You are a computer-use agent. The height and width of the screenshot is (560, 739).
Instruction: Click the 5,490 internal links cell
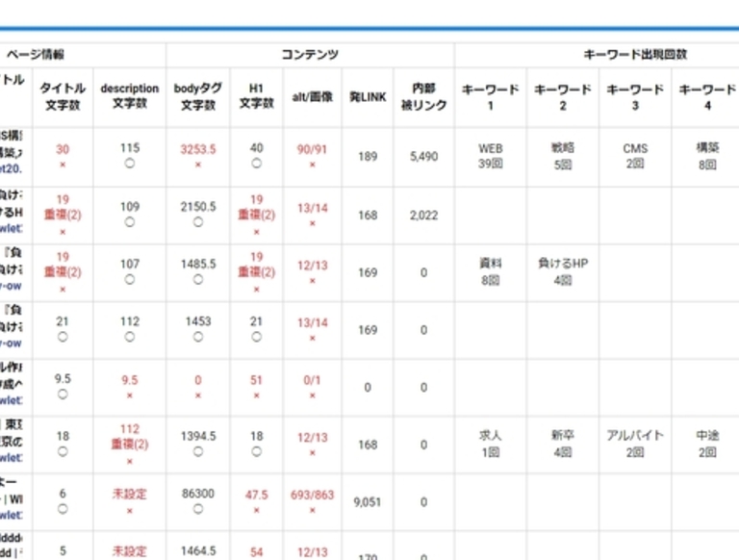423,156
